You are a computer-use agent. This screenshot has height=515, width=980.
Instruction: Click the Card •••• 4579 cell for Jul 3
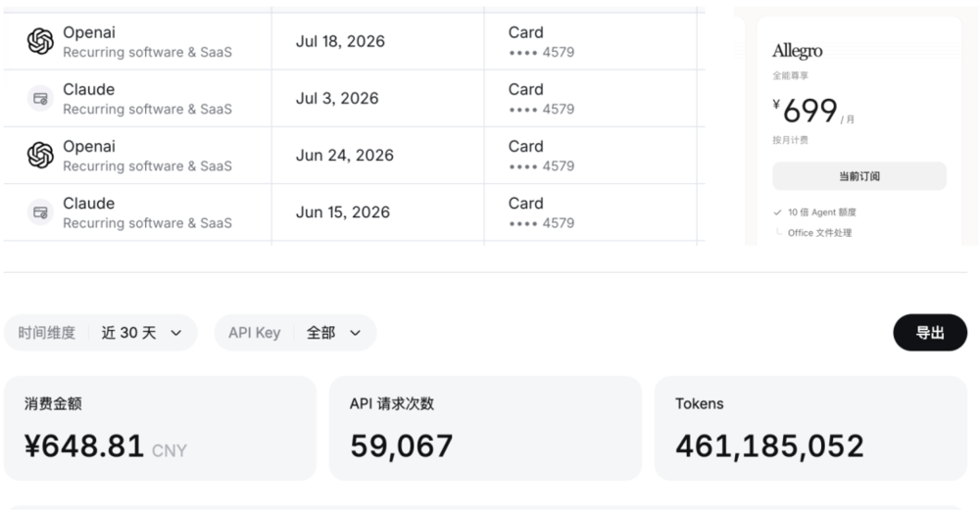pos(590,99)
